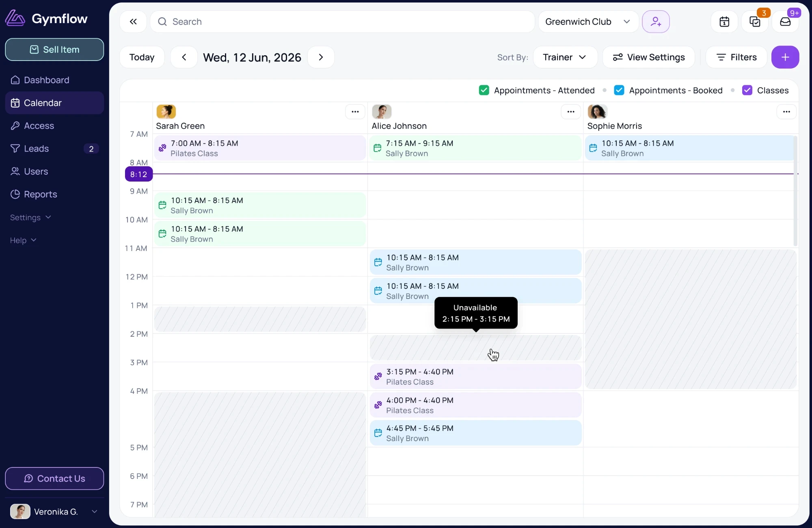This screenshot has width=812, height=528.
Task: Click Alice Johnson's avatar
Action: (382, 111)
